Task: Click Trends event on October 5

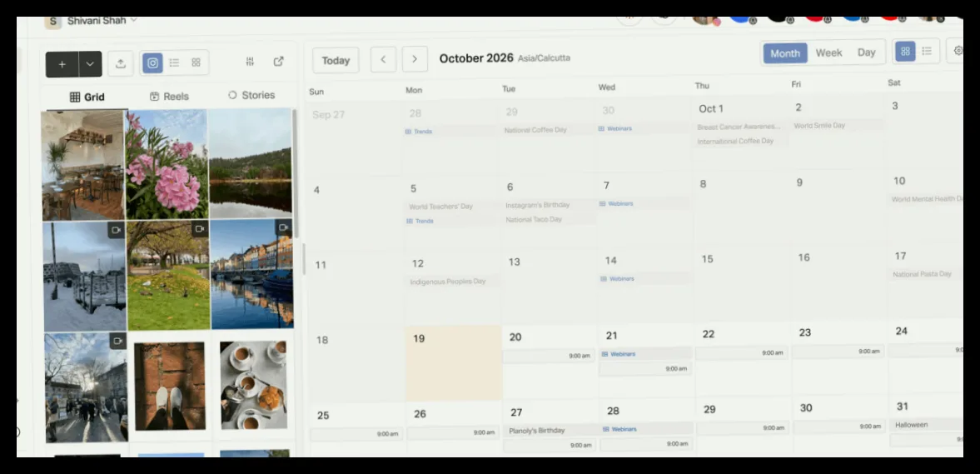Action: (x=420, y=221)
